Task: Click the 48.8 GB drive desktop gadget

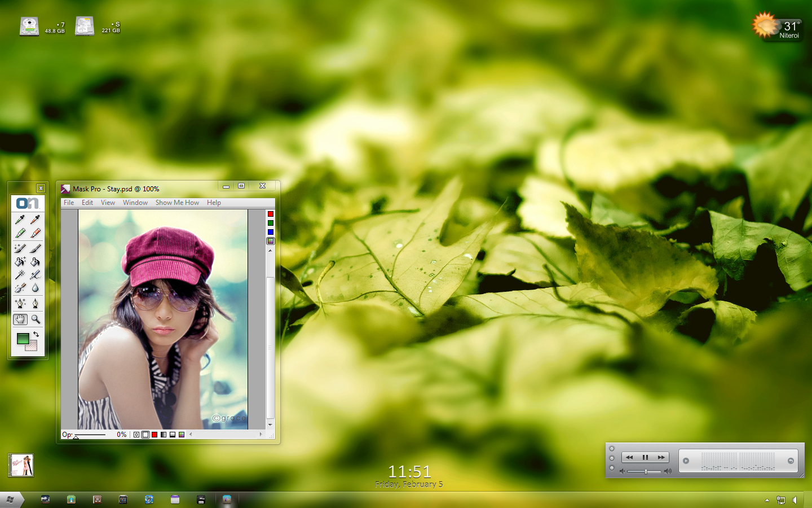Action: coord(42,27)
